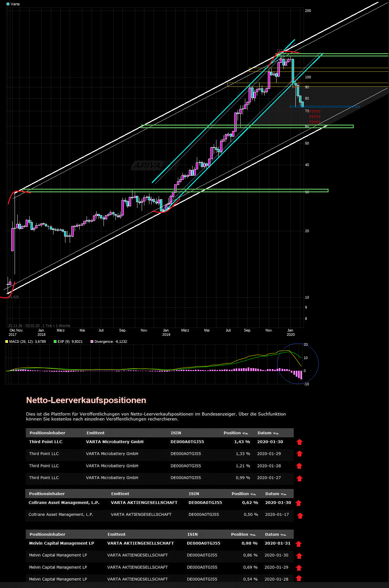Sort by Datum in Melvin Capital table
Viewport: 389px width, 588px height.
click(283, 535)
